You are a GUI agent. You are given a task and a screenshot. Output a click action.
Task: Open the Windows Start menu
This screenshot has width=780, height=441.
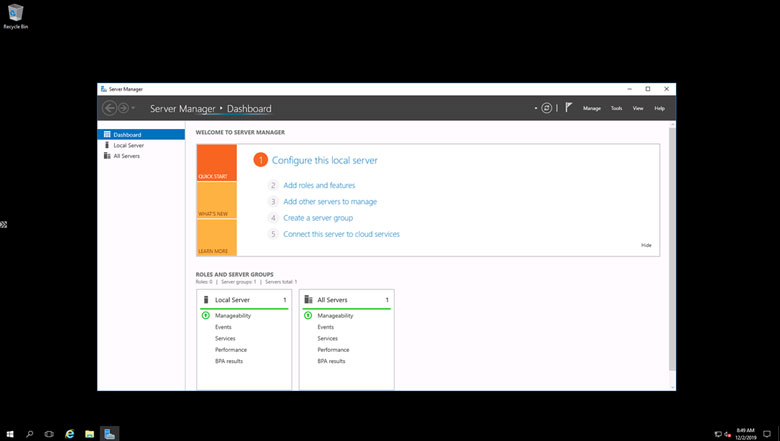tap(9, 434)
